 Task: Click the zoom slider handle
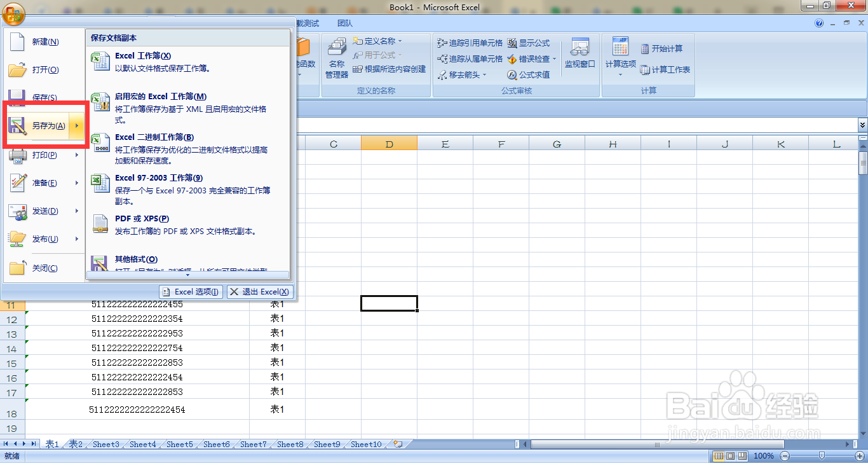pyautogui.click(x=822, y=455)
